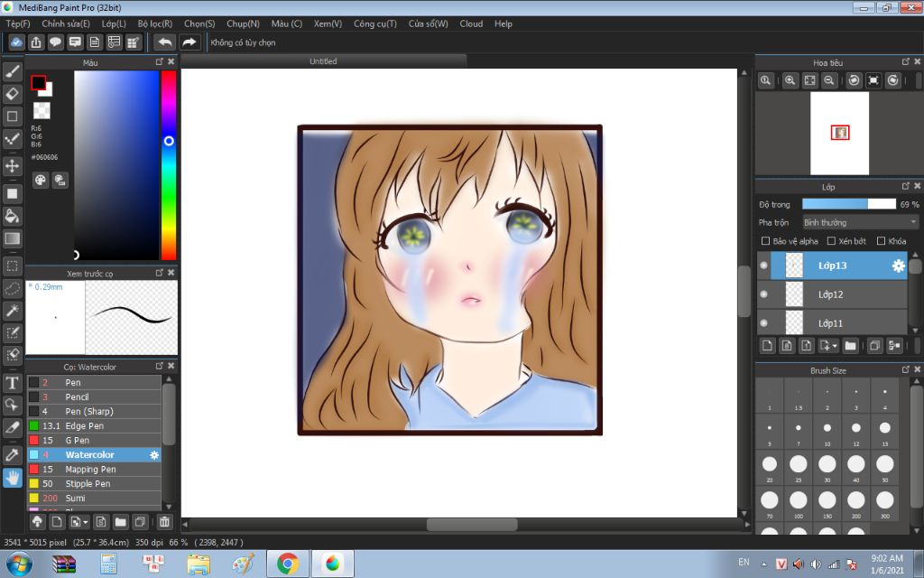Screen dimensions: 924x578
Task: Check the Khóa lock checkbox
Action: point(881,240)
